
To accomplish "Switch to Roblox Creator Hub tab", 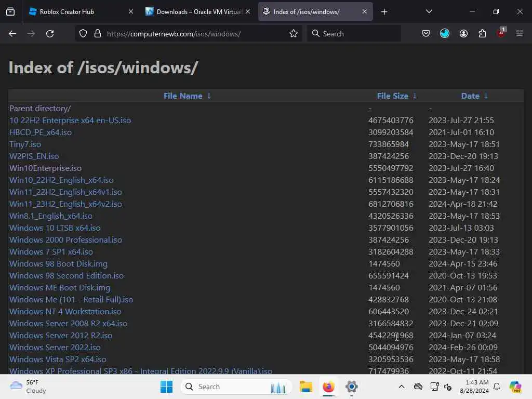I will (81, 11).
